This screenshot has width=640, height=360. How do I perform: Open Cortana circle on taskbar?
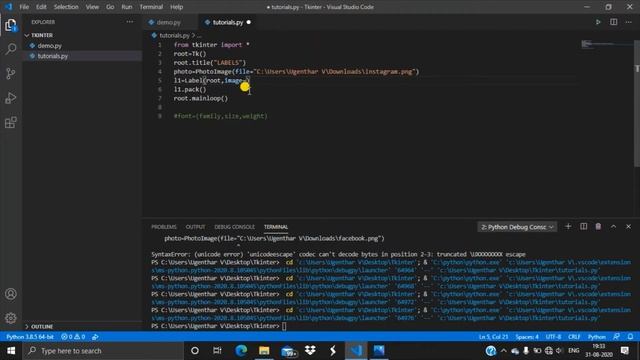pos(195,351)
